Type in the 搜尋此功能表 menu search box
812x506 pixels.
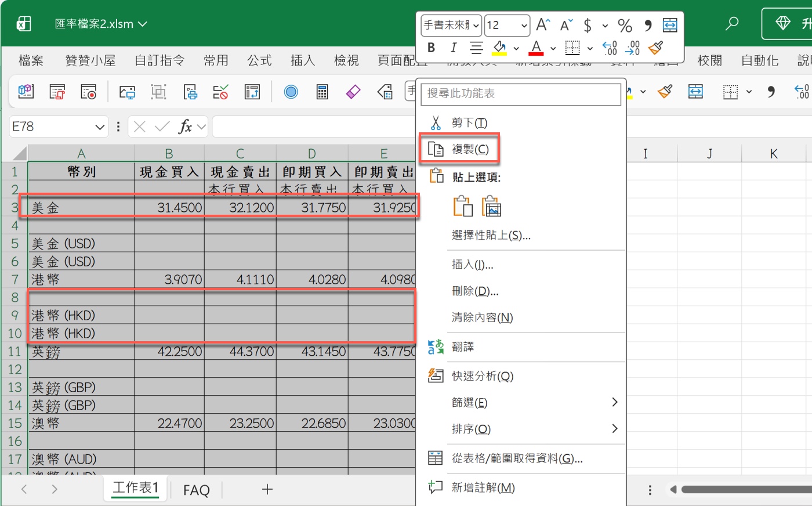[520, 93]
